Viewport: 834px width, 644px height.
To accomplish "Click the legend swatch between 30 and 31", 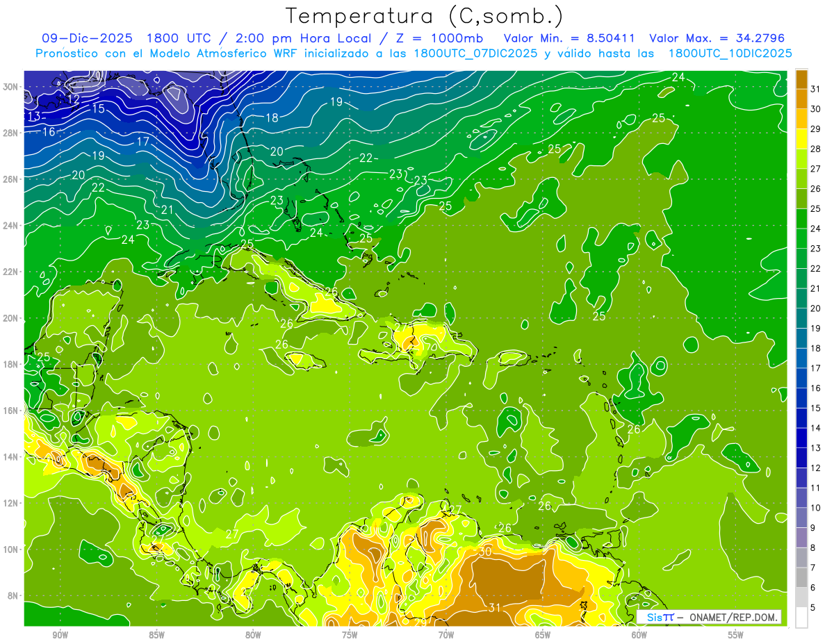I will coord(801,98).
